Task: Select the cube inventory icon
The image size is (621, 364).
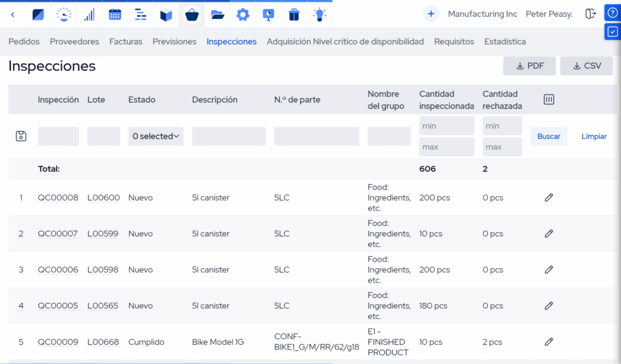Action: 166,14
